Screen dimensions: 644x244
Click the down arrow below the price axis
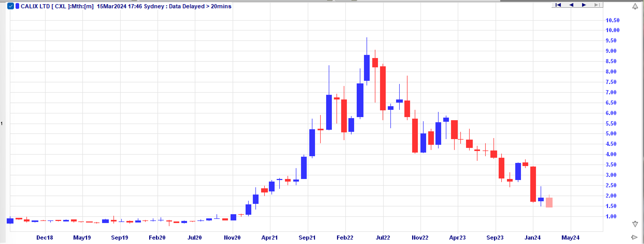click(635, 224)
